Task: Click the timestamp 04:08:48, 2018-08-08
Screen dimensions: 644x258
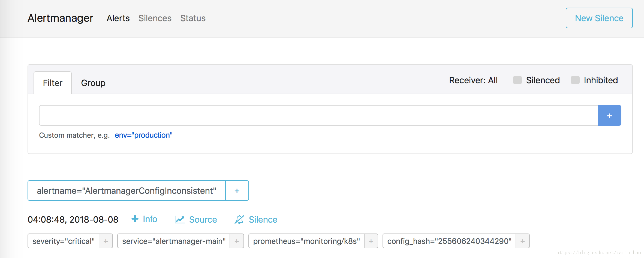Action: pyautogui.click(x=73, y=219)
